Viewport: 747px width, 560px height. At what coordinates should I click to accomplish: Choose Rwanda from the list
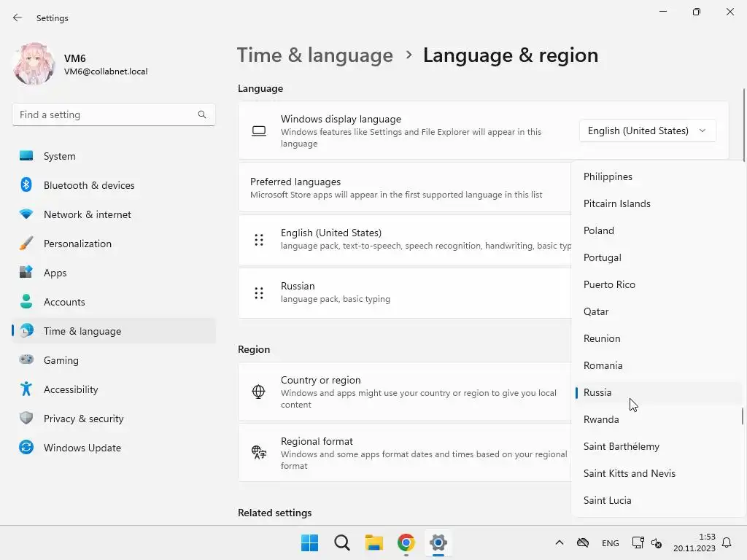point(657,419)
